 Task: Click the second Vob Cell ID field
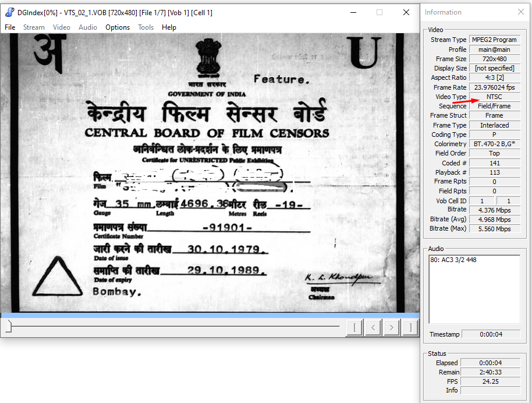pyautogui.click(x=508, y=201)
